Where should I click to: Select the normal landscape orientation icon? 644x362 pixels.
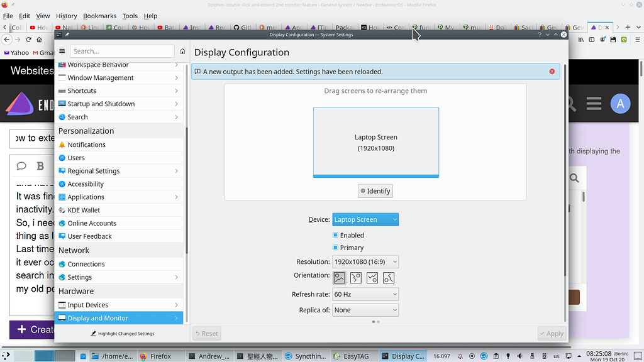[340, 277]
